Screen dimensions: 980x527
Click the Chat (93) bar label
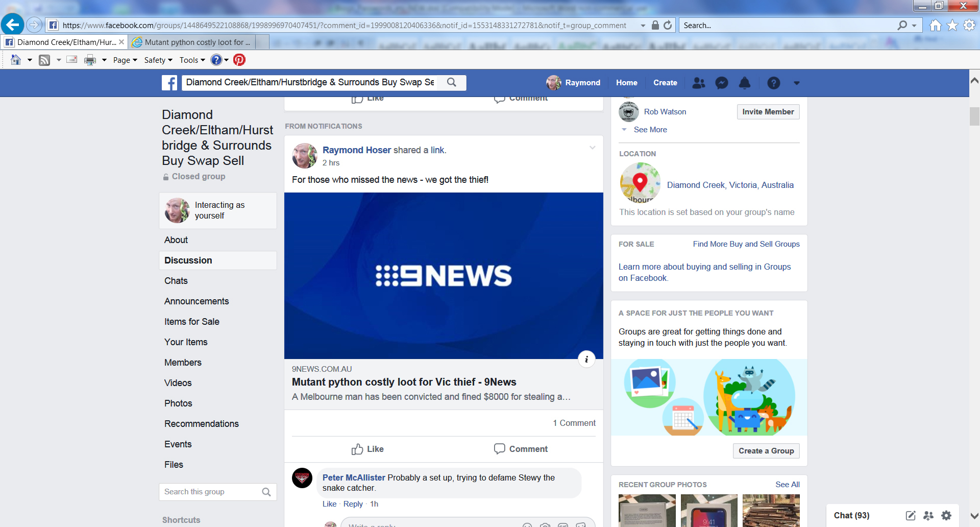851,516
